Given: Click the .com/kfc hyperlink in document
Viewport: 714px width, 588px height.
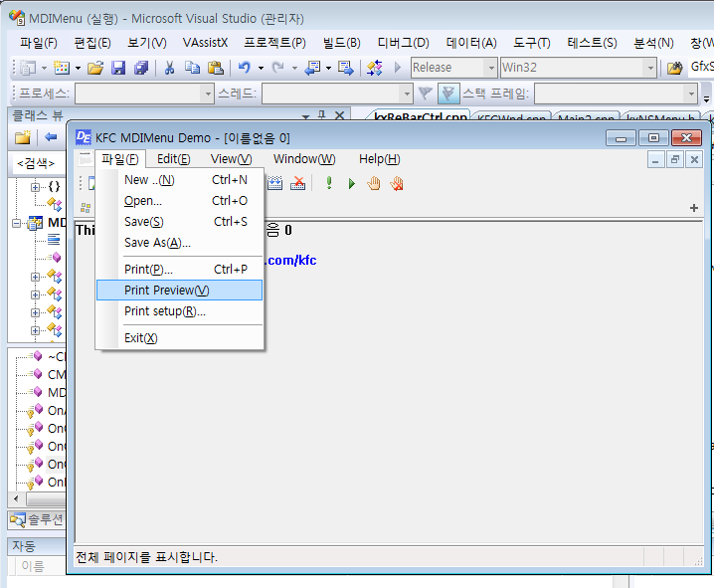Looking at the screenshot, I should pyautogui.click(x=291, y=260).
